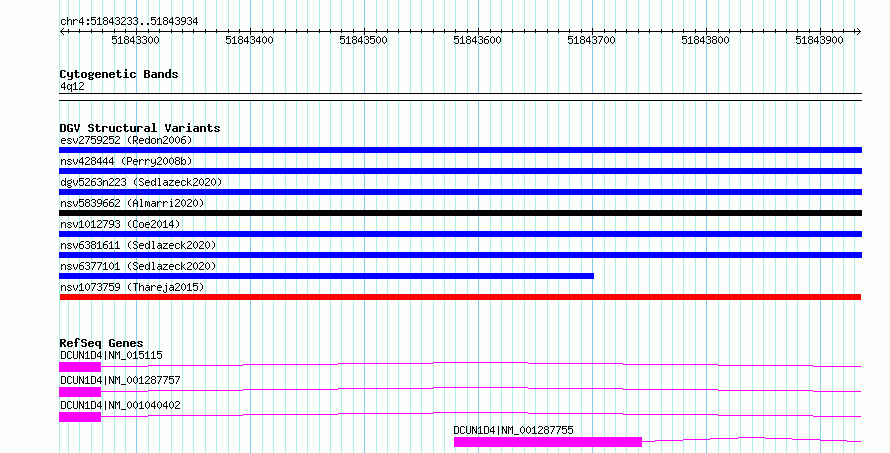The height and width of the screenshot is (453, 890).
Task: Select the blue bar under nsv428444
Action: (x=460, y=171)
